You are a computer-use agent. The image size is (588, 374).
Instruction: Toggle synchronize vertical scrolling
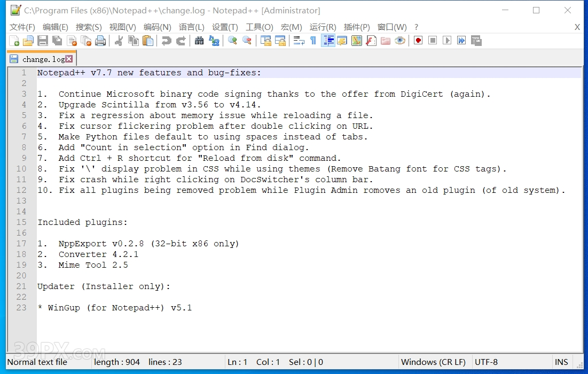tap(265, 40)
